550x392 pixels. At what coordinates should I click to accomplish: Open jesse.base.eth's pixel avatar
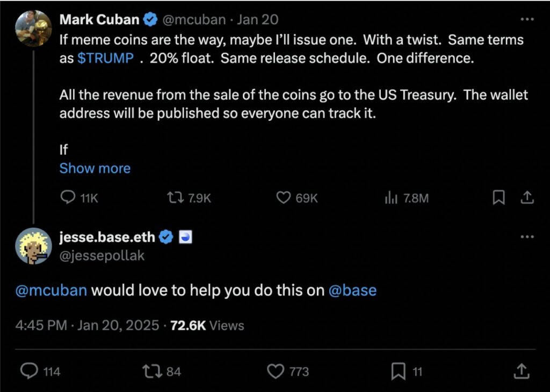[33, 246]
